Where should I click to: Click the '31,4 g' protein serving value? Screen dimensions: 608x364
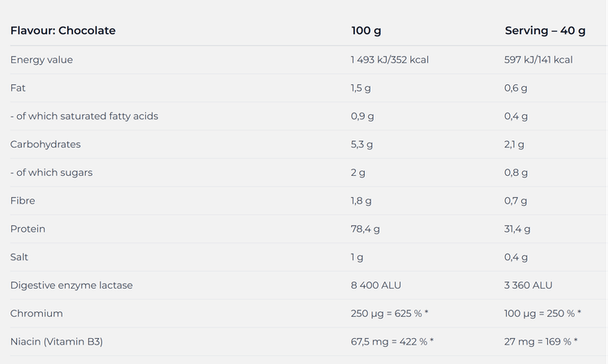(x=517, y=229)
